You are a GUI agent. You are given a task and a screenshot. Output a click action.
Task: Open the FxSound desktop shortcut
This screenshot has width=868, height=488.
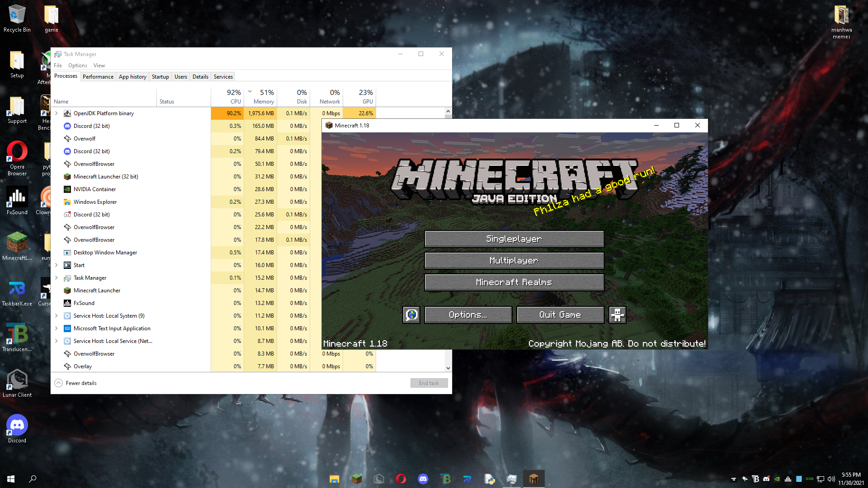17,197
